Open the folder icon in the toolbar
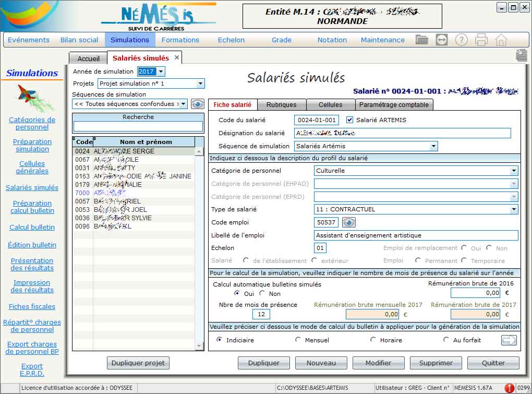The image size is (532, 394). pyautogui.click(x=421, y=40)
